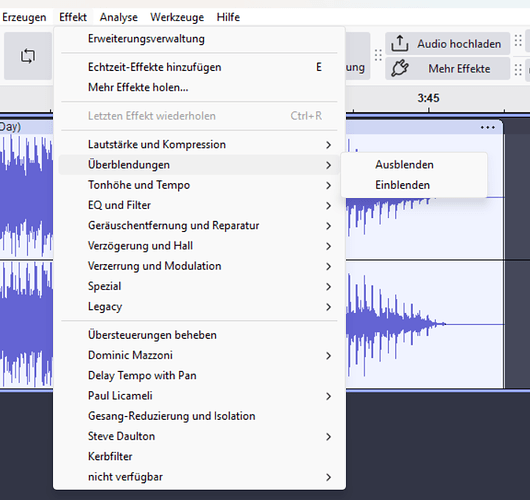Toggle the loop playback button
Image resolution: width=530 pixels, height=500 pixels.
[28, 56]
